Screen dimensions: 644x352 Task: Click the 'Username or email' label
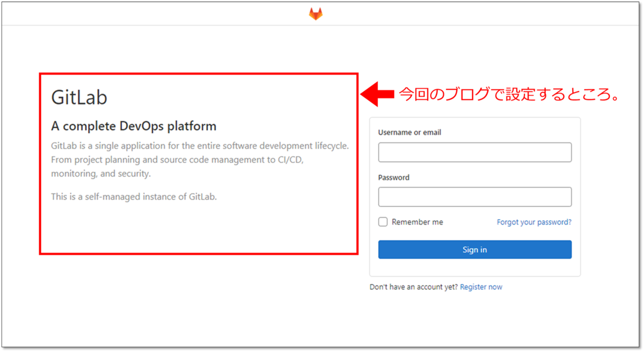click(409, 132)
